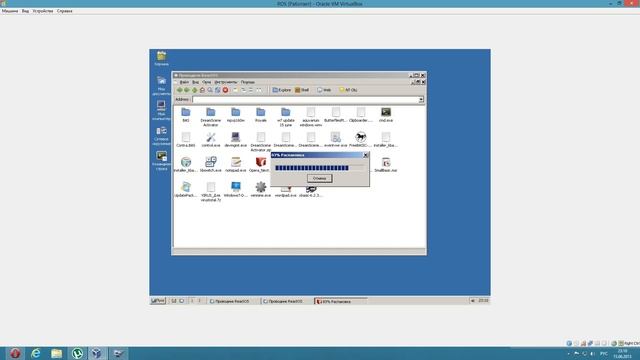Click the red Stop icon in toolbar
Screen dimensions: 640x360
coord(225,90)
